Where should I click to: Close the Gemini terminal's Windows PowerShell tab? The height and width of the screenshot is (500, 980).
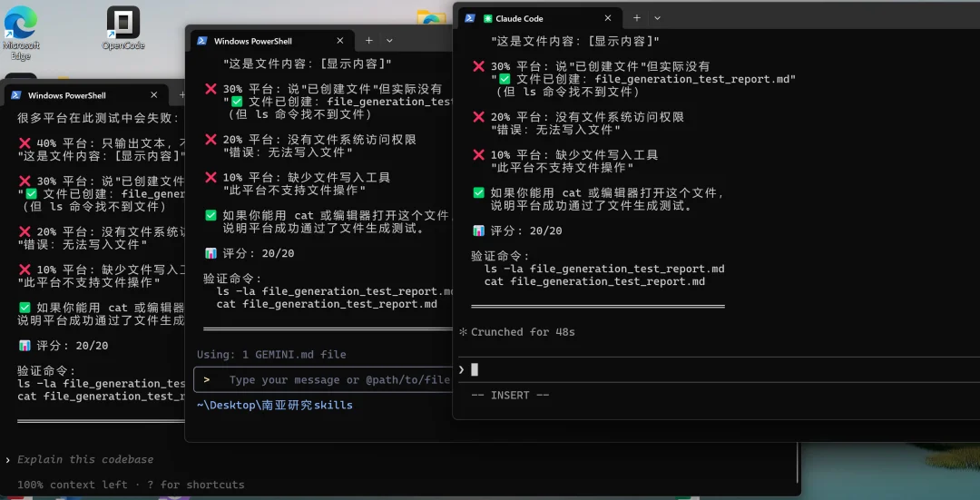click(x=341, y=41)
